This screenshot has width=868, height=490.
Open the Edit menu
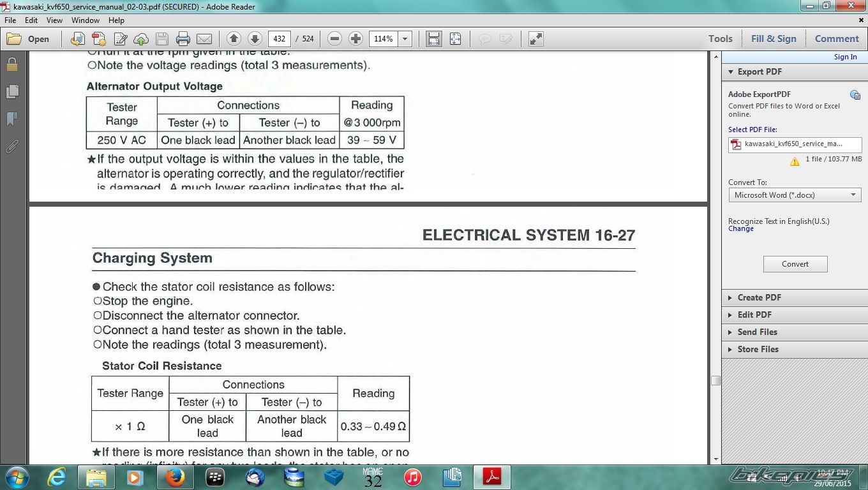[31, 20]
